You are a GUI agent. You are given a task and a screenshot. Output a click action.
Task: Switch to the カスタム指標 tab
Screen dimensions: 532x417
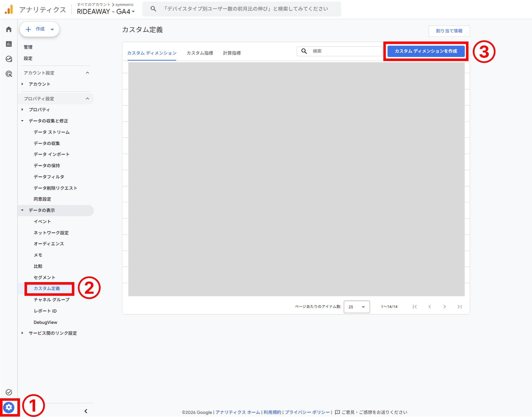pos(200,53)
